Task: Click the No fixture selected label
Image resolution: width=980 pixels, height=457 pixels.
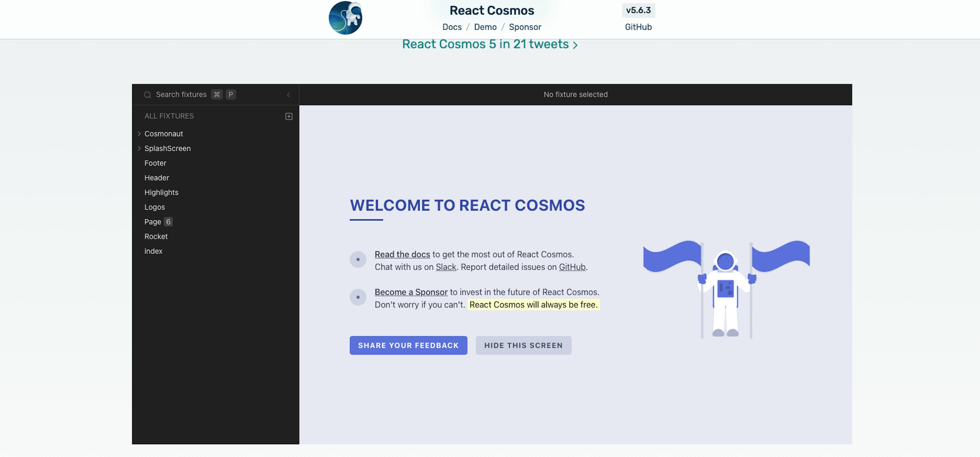Action: 575,95
